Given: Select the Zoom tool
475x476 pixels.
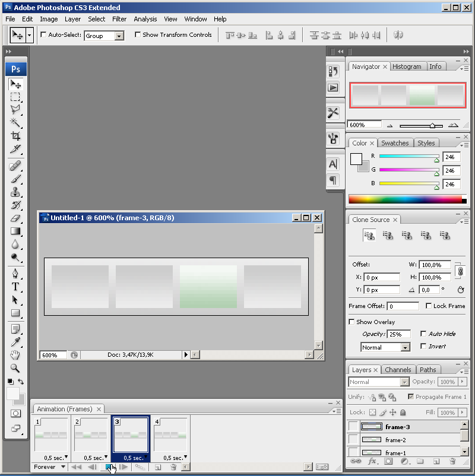Looking at the screenshot, I should 15,368.
